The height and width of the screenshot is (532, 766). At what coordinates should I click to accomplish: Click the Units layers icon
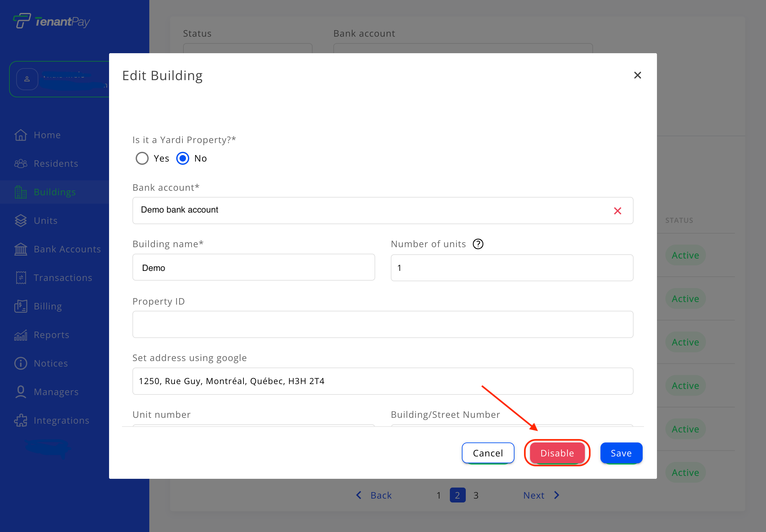pyautogui.click(x=21, y=221)
